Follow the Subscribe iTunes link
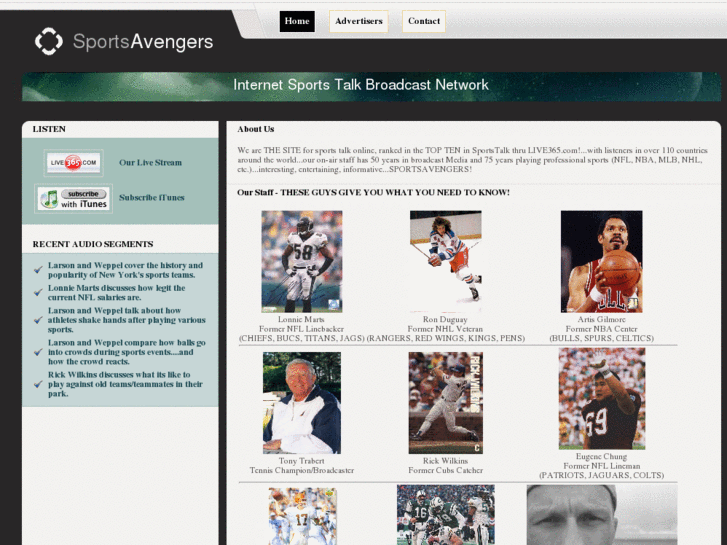The width and height of the screenshot is (727, 545). (x=152, y=198)
